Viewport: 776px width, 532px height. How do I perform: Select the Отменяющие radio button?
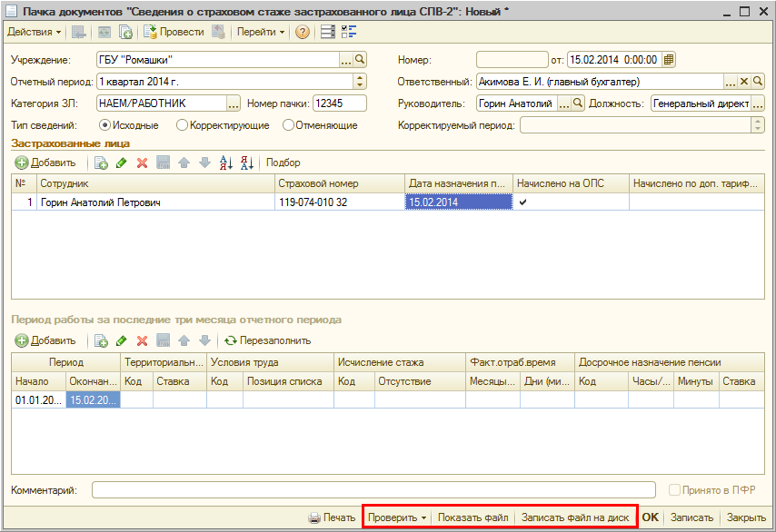(288, 125)
